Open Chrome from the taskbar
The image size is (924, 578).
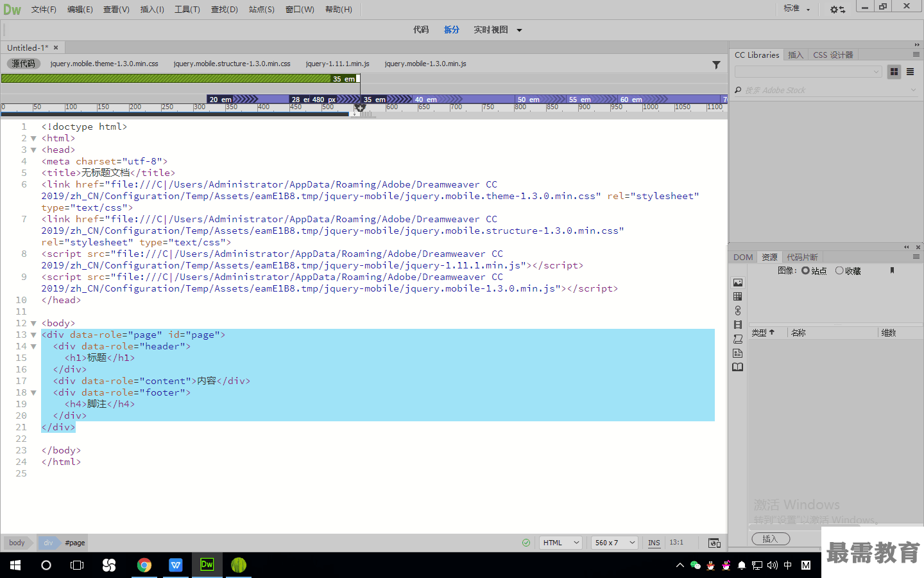point(144,565)
